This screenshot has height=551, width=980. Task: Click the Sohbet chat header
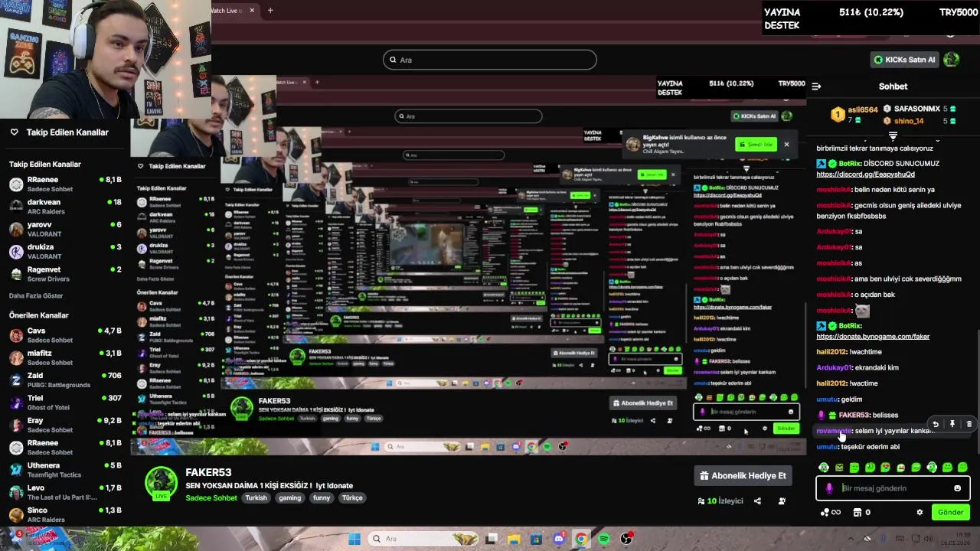[x=893, y=86]
